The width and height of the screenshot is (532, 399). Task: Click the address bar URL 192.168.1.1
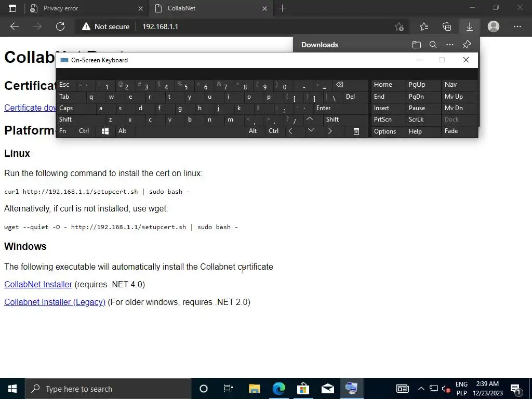click(x=160, y=26)
